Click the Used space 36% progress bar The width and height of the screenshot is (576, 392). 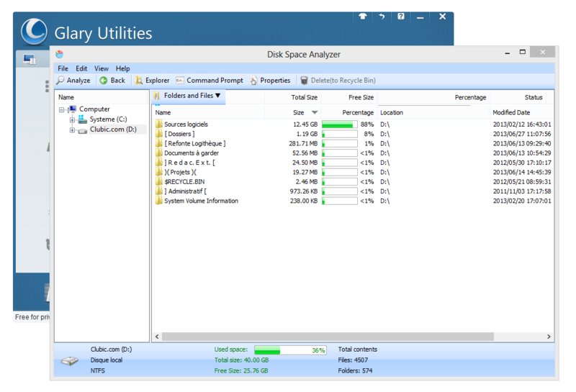pyautogui.click(x=290, y=350)
